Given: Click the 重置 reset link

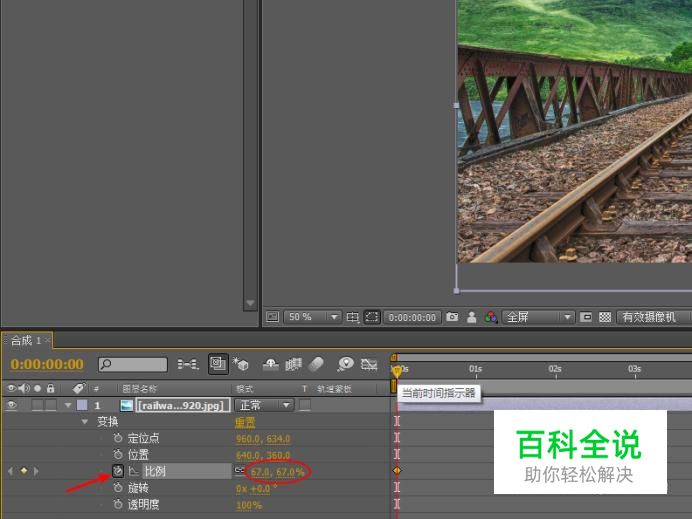Looking at the screenshot, I should coord(245,422).
